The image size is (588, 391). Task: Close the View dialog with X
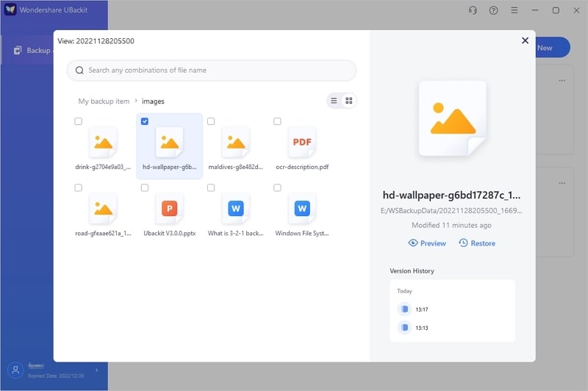[x=525, y=40]
